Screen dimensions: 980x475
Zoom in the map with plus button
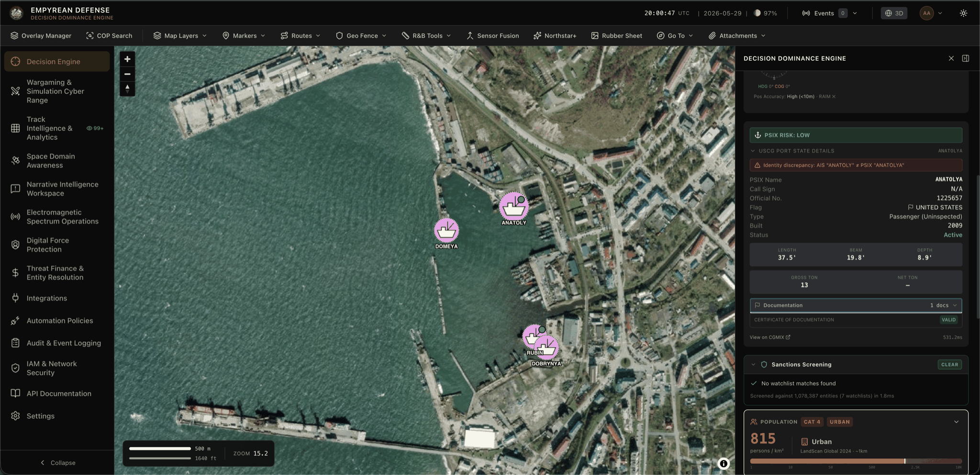[127, 59]
